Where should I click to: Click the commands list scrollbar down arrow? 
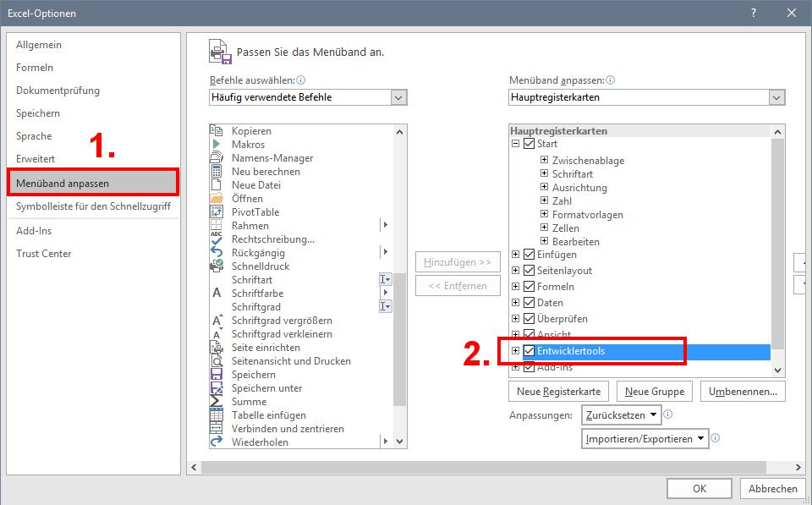tap(399, 442)
